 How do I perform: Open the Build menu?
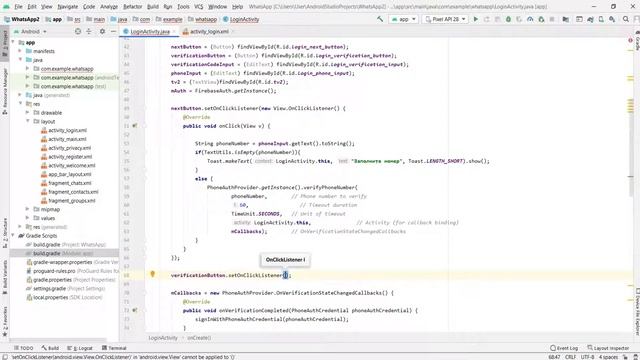coord(153,7)
